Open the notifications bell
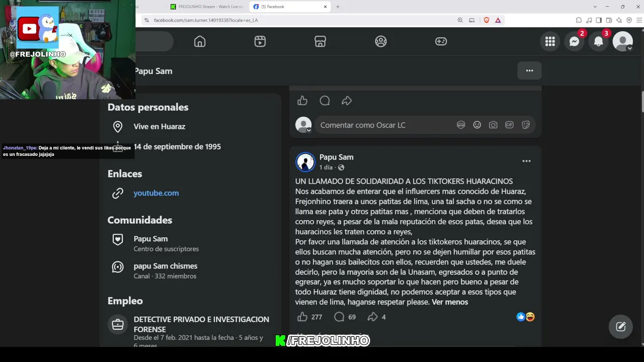Viewport: 644px width, 362px height. pyautogui.click(x=598, y=42)
